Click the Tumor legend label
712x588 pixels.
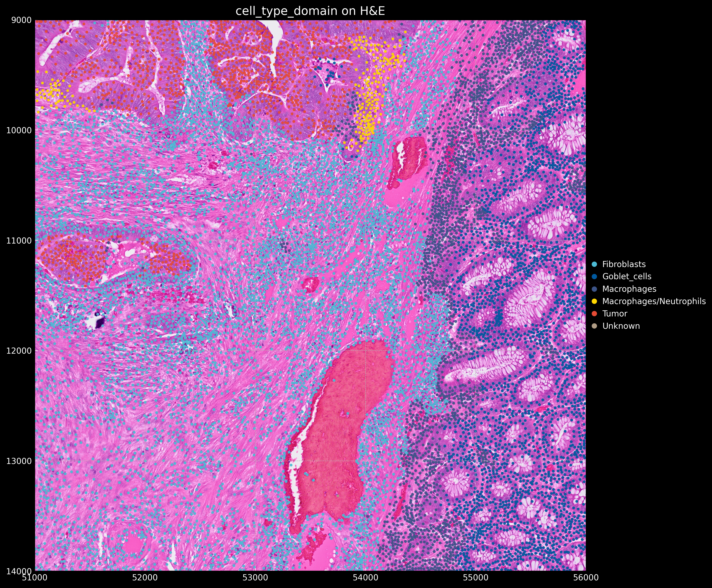pyautogui.click(x=615, y=314)
